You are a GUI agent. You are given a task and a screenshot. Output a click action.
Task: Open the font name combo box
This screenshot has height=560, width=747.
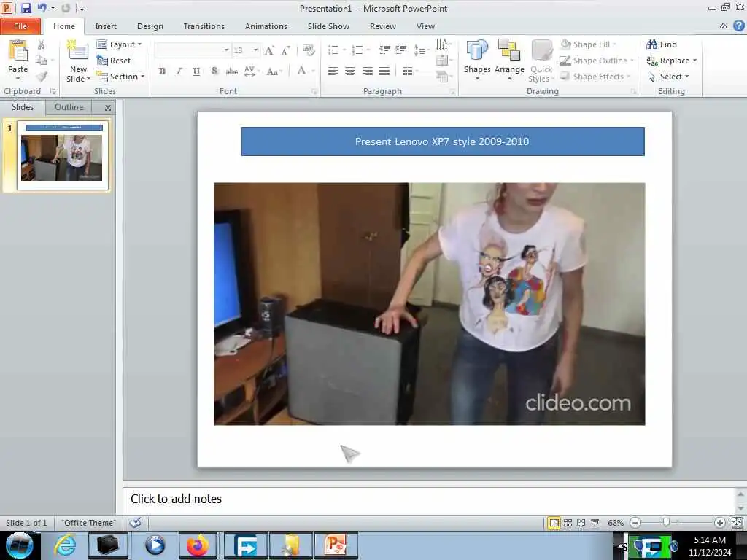[x=193, y=50]
